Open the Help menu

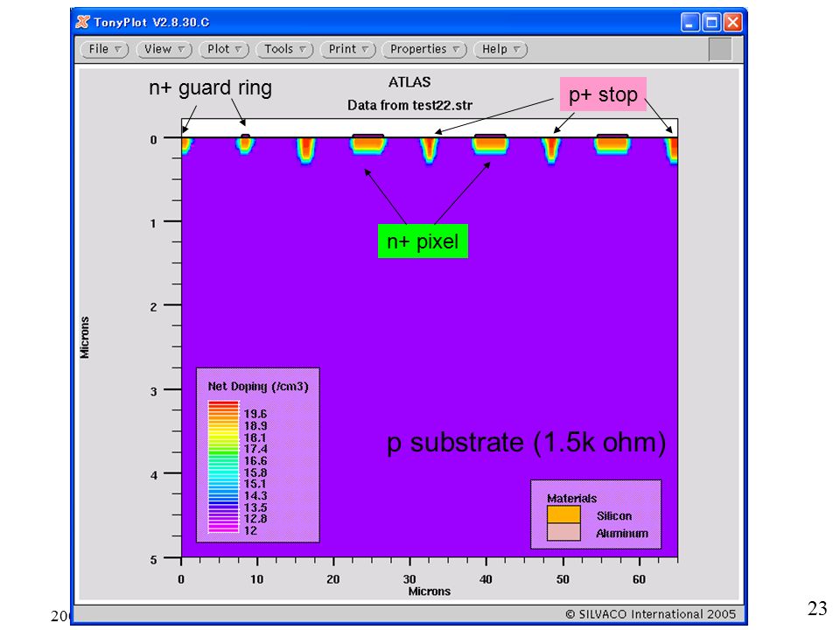click(x=500, y=49)
